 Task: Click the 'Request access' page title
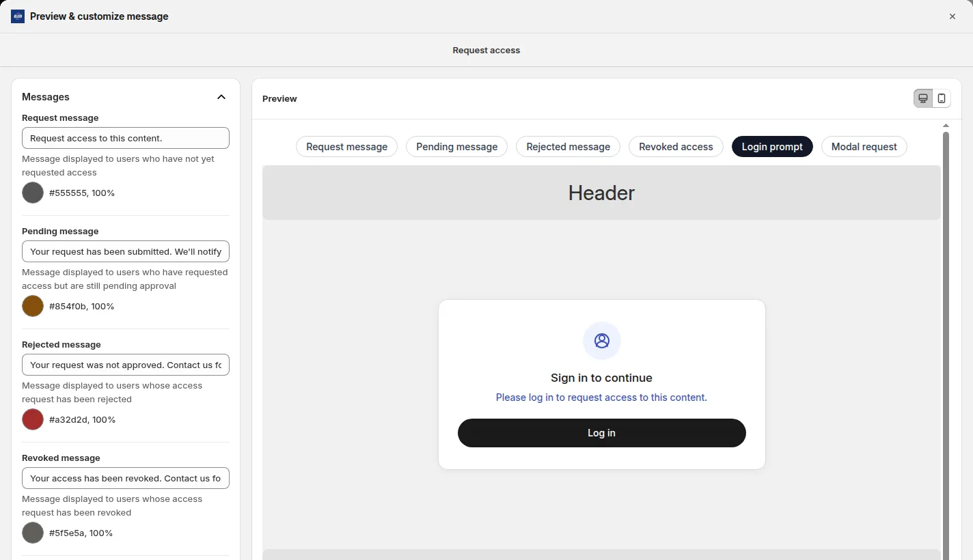pos(486,51)
